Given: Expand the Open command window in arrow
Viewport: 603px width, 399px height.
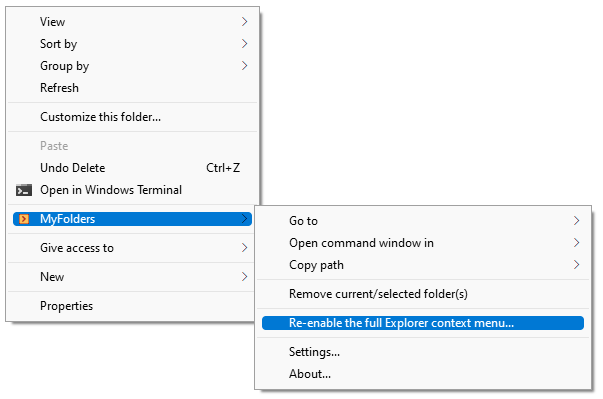Looking at the screenshot, I should [x=576, y=243].
